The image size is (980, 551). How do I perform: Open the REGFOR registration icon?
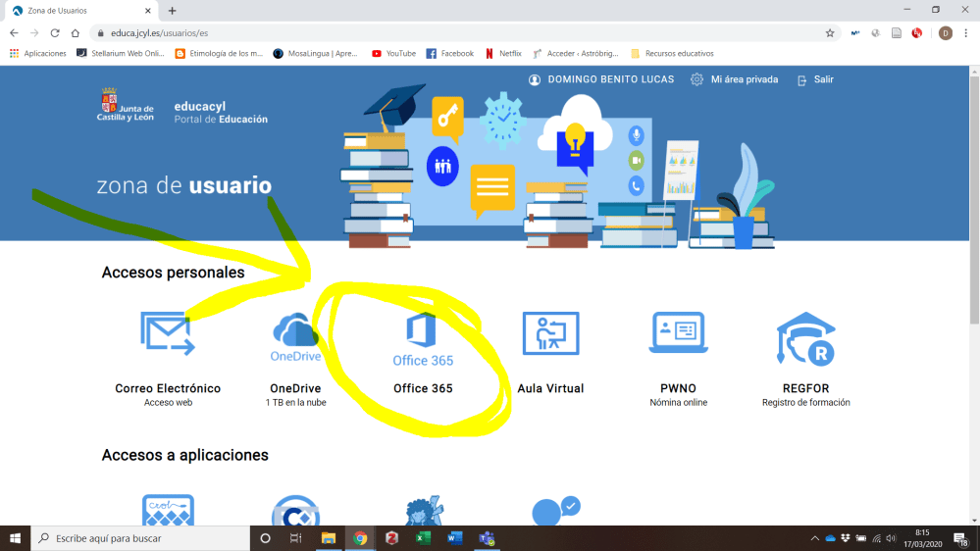[805, 338]
